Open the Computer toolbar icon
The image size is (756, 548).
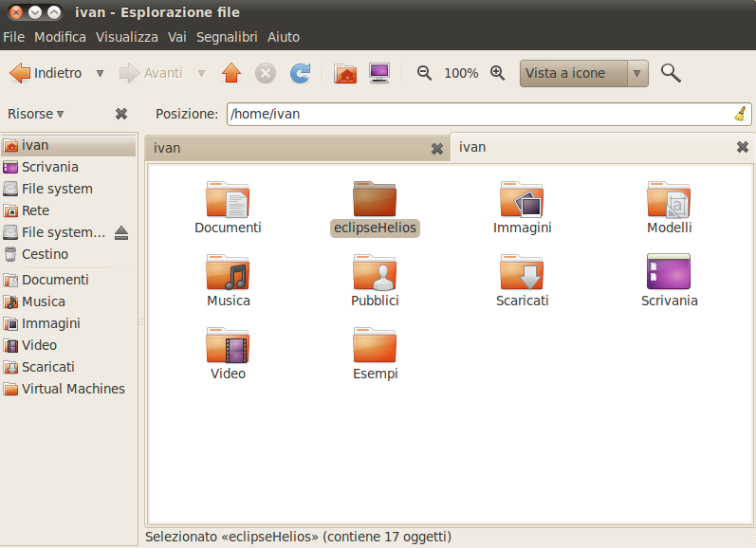(379, 73)
